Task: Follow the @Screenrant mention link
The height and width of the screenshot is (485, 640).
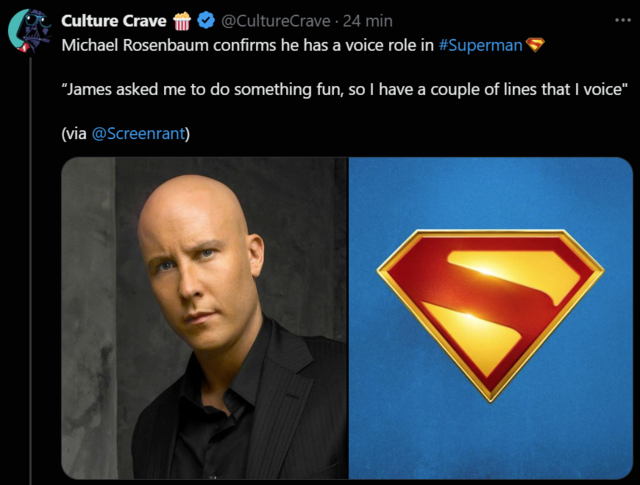Action: [x=139, y=133]
